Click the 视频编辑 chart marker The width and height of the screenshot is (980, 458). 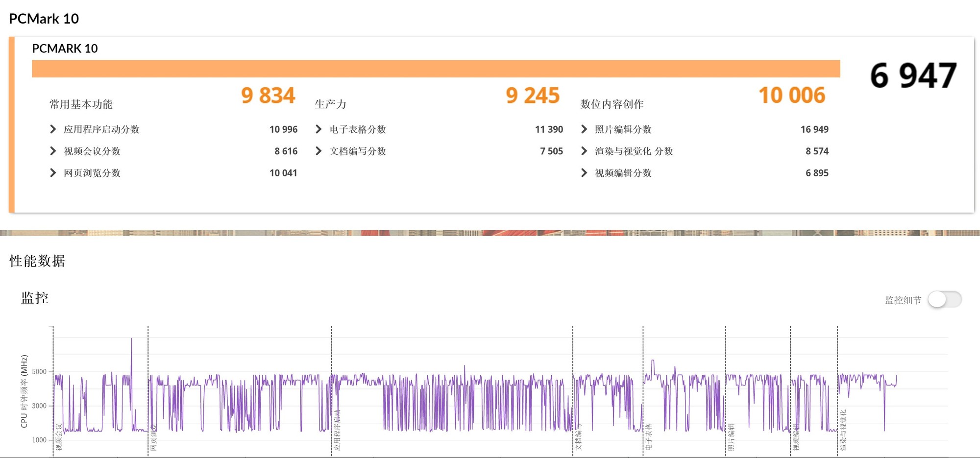click(x=796, y=437)
